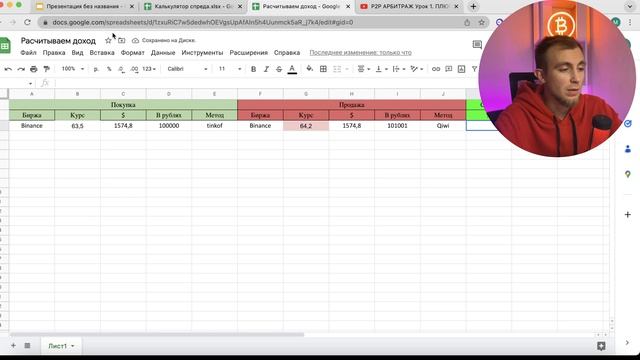Open the borders tool
The width and height of the screenshot is (640, 360).
coord(323,69)
